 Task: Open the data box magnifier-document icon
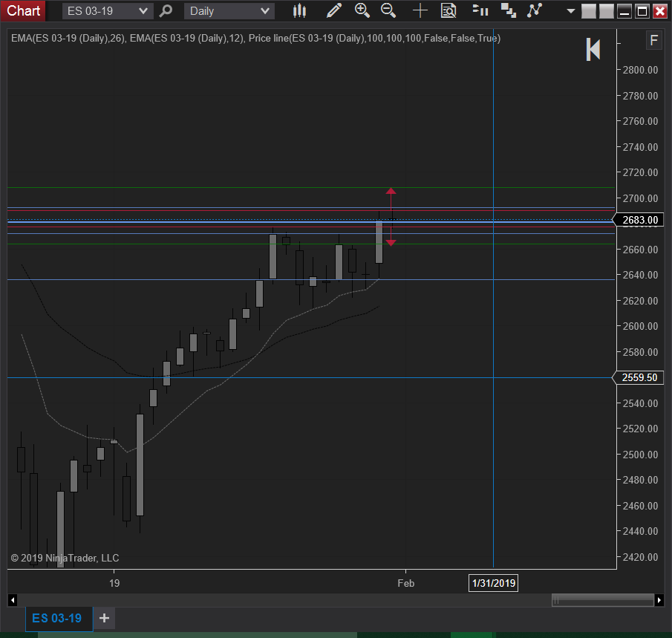448,10
